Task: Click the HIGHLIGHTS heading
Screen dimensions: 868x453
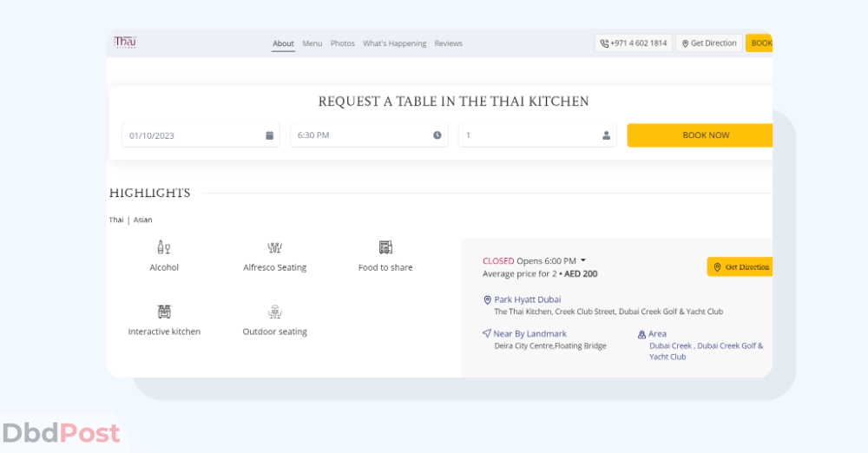Action: 150,193
